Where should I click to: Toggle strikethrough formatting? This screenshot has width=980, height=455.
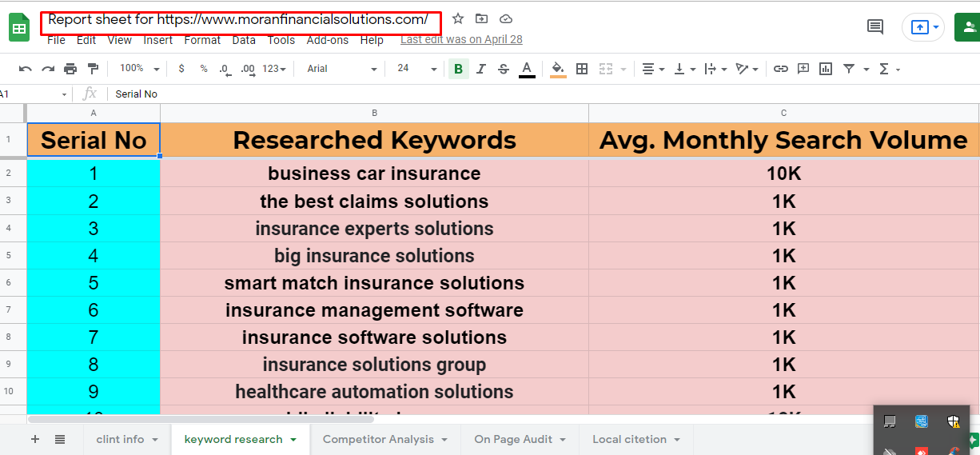coord(503,69)
